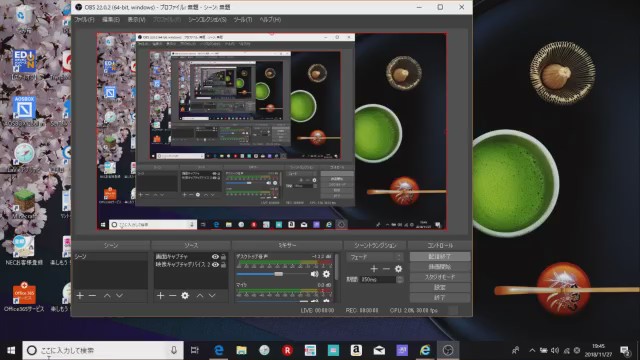Select the シーン entry in scenes list

point(110,256)
